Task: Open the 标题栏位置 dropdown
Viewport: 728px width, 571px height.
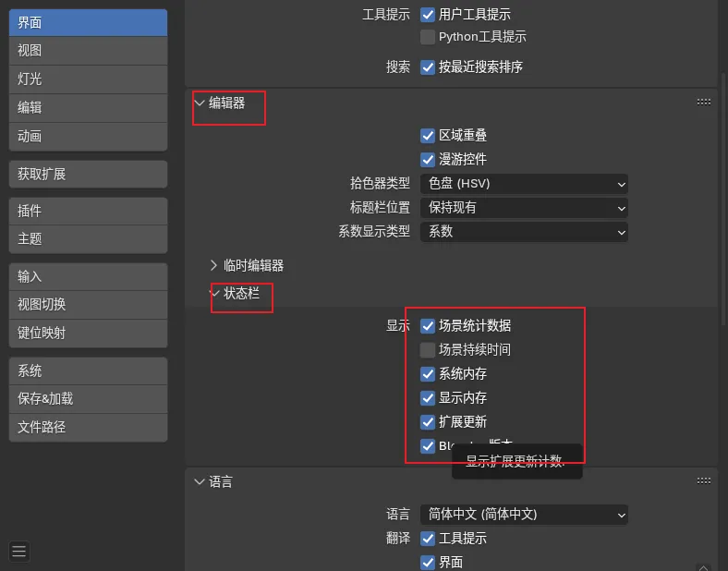Action: (524, 208)
